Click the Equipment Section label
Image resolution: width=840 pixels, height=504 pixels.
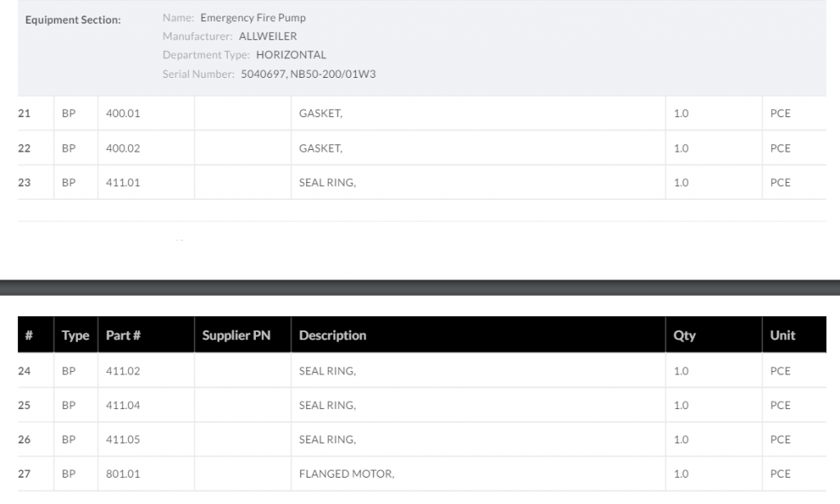[x=73, y=20]
